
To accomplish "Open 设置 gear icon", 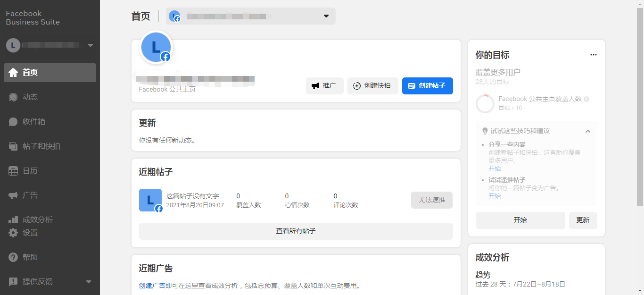I will coord(13,233).
